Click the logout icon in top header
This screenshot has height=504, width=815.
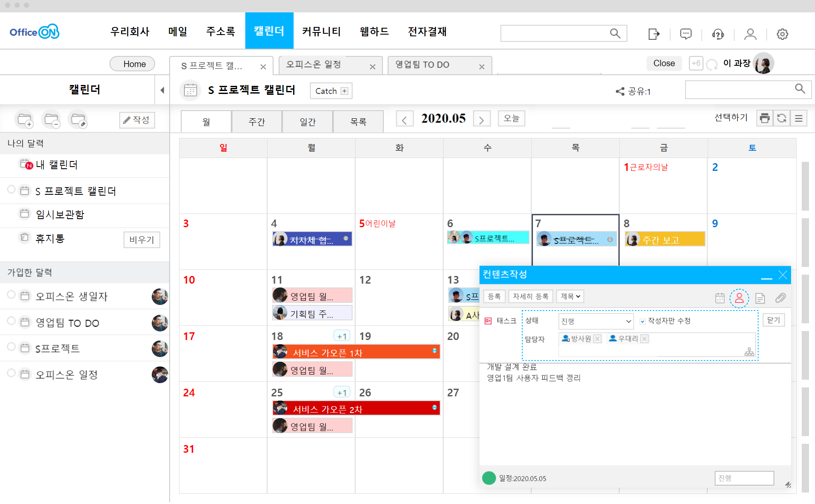coord(654,34)
